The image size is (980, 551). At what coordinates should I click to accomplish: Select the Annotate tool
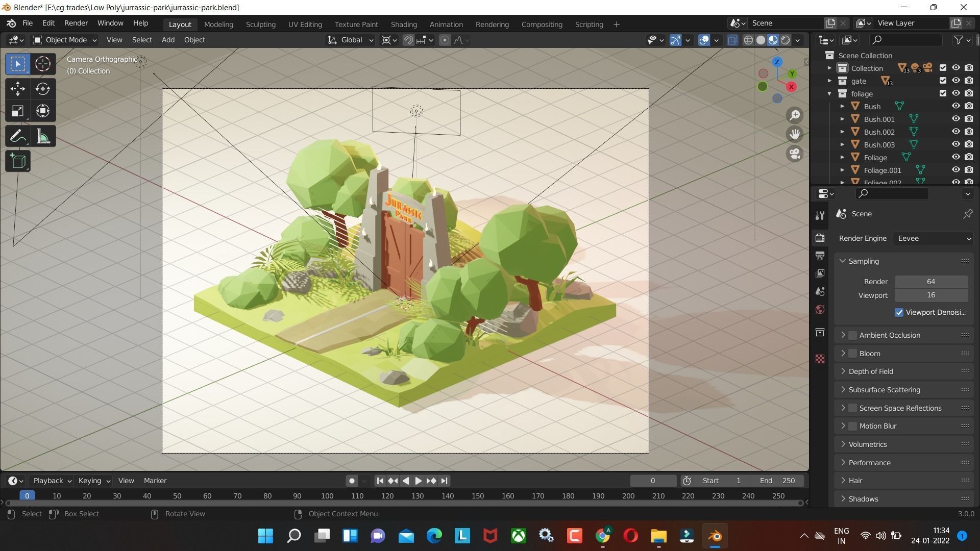(x=18, y=136)
